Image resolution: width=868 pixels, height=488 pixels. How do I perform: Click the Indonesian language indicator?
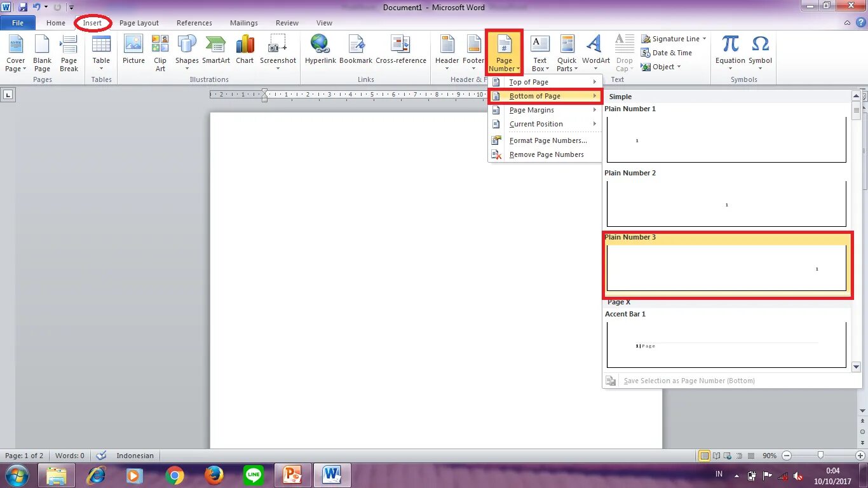point(135,456)
